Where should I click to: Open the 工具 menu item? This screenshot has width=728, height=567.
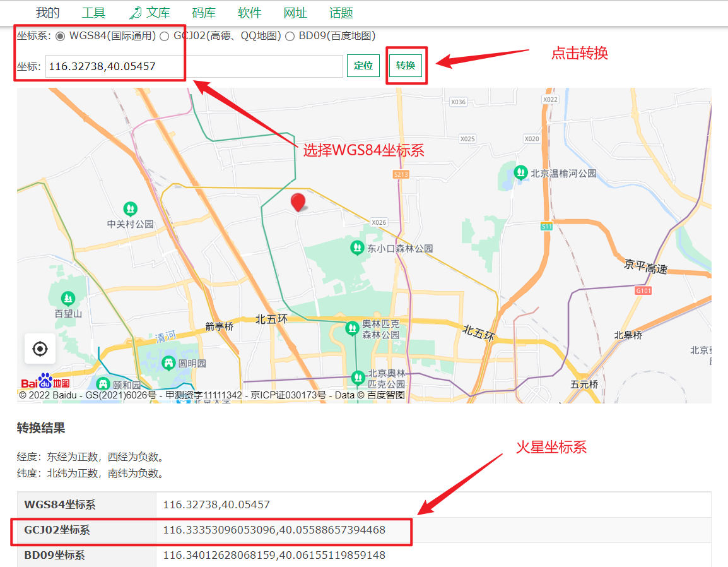[x=94, y=13]
